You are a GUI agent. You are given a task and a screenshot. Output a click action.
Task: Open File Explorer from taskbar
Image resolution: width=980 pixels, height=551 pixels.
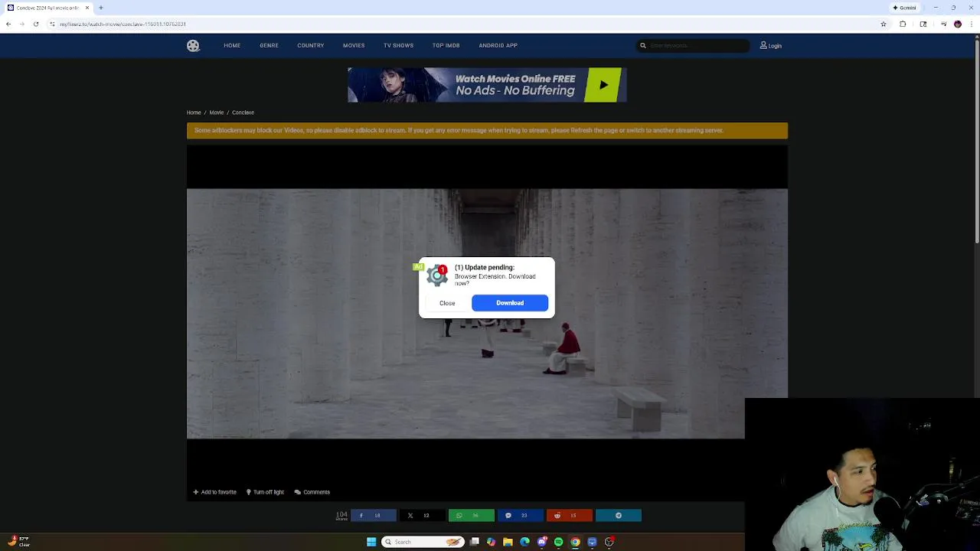pos(508,542)
